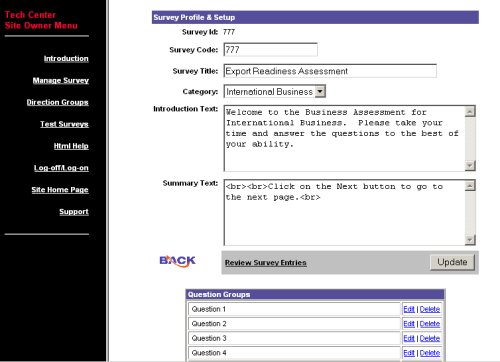Viewport: 500px width, 362px height.
Task: Edit Question 1 group
Action: (409, 309)
